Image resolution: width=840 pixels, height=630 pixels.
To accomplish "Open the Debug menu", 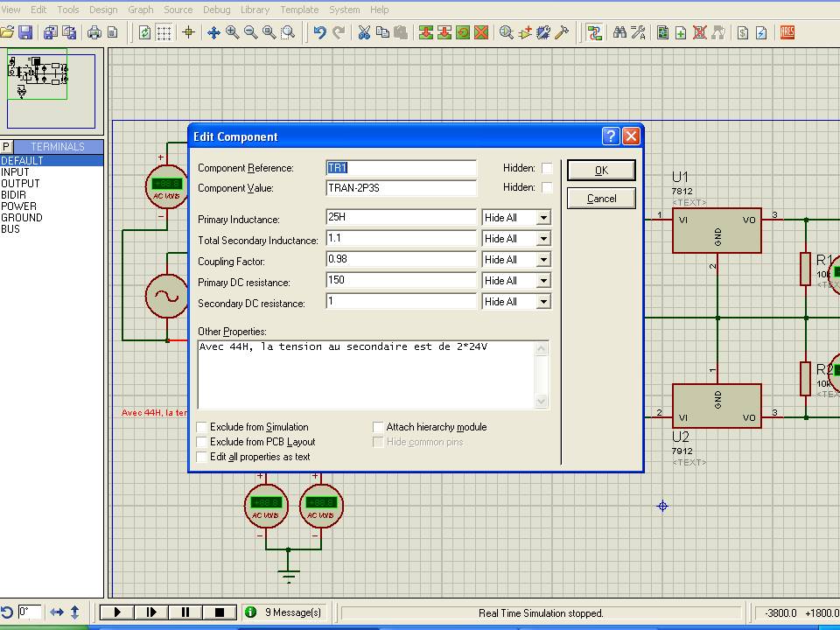I will coord(216,10).
